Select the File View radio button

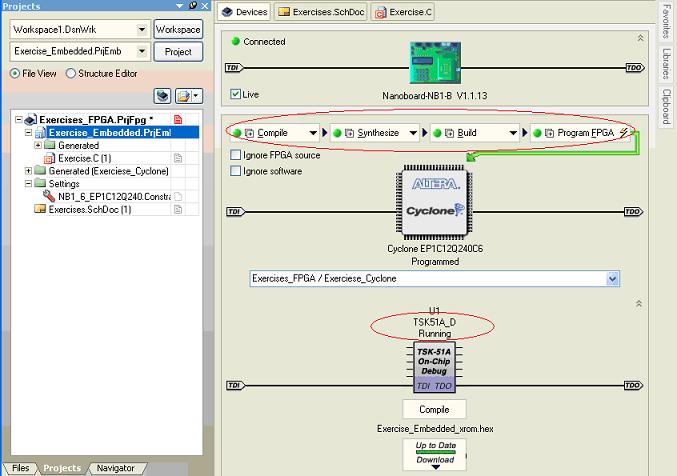[15, 73]
